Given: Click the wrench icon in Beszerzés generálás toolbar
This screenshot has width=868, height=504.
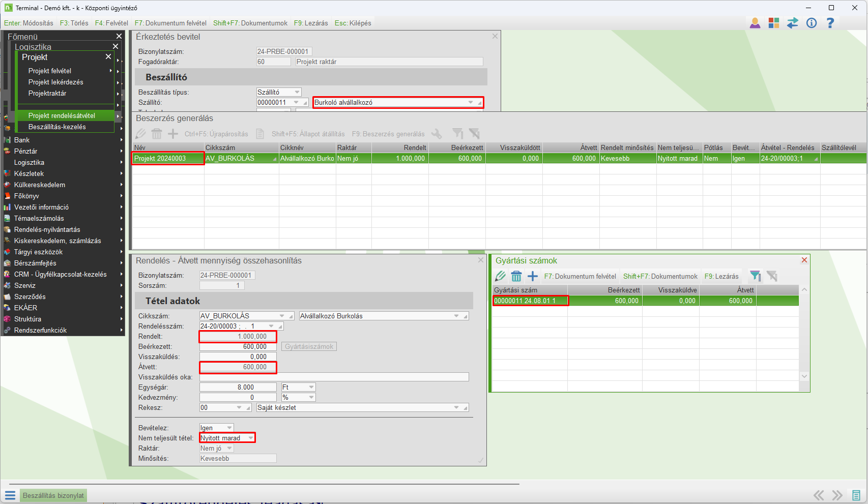Looking at the screenshot, I should coord(437,134).
